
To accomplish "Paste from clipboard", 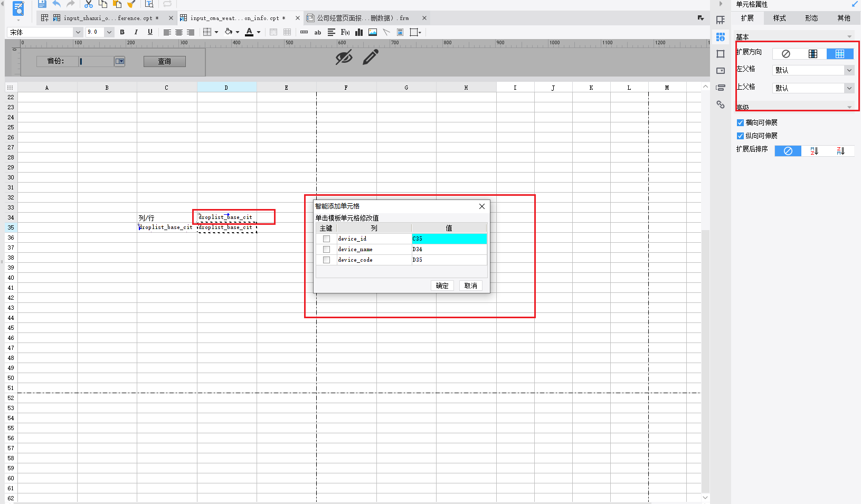I will [117, 4].
